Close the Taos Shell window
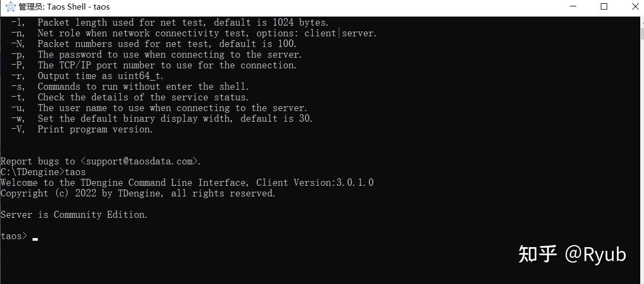The width and height of the screenshot is (644, 284). pyautogui.click(x=635, y=7)
